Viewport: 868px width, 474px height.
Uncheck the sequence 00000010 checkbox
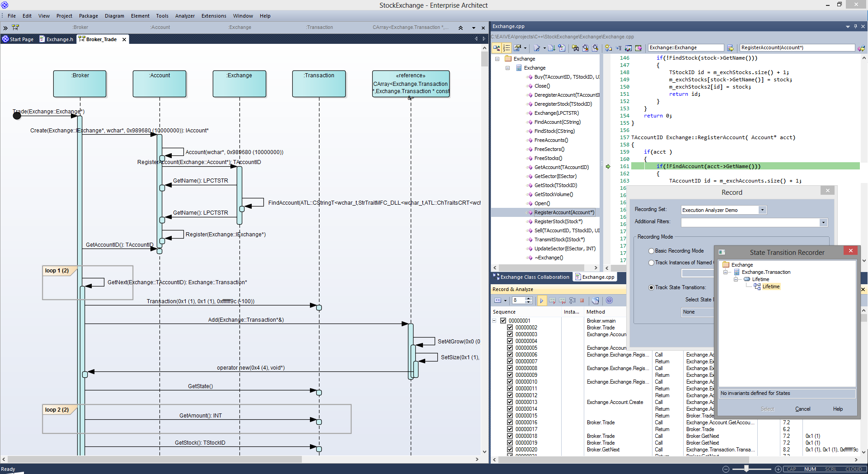coord(510,382)
